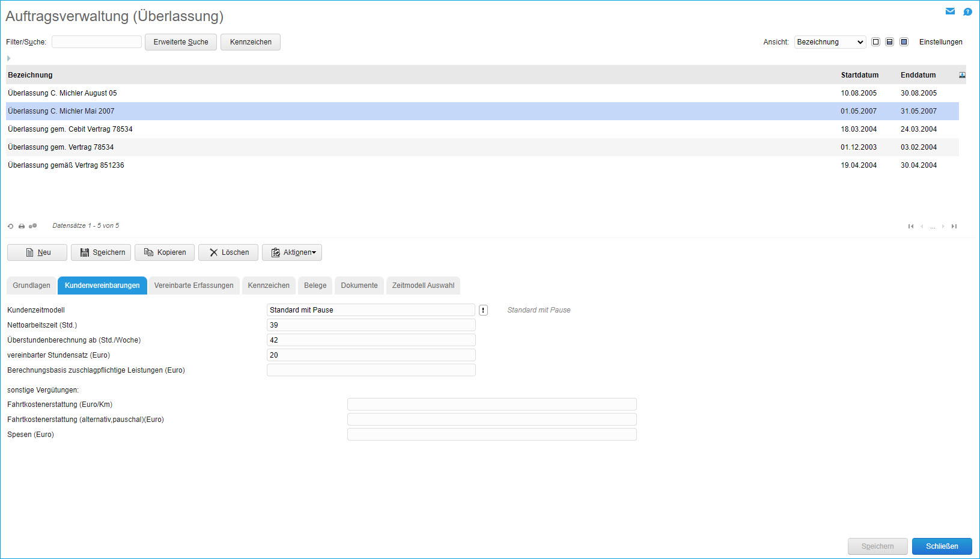The height and width of the screenshot is (559, 980).
Task: Open the Ansicht Bezeichnung dropdown
Action: pos(830,42)
